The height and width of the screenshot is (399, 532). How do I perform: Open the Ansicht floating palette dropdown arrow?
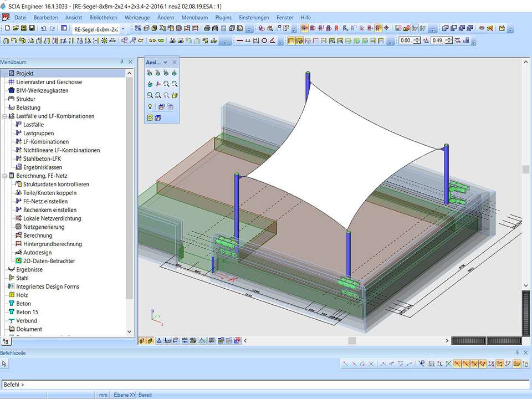pyautogui.click(x=165, y=63)
